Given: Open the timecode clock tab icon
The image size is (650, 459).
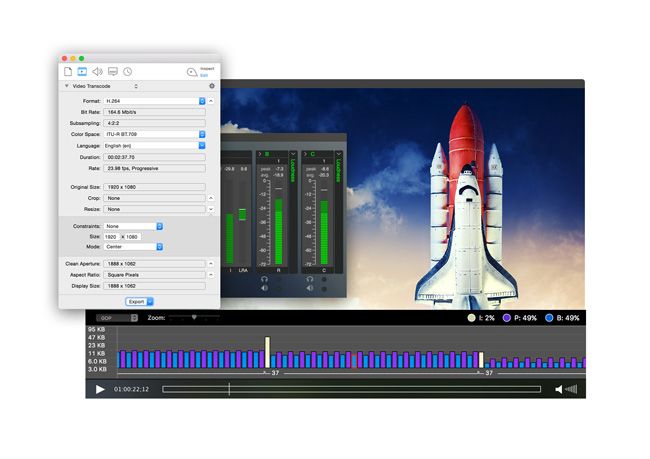Looking at the screenshot, I should point(128,72).
